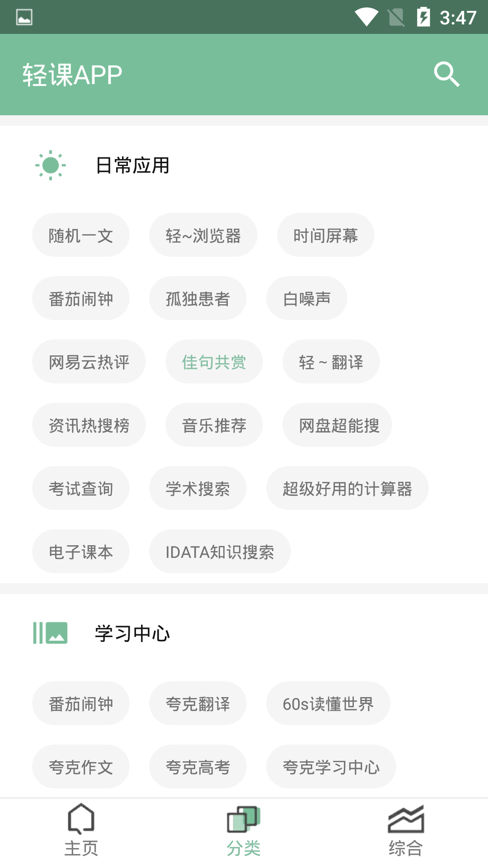Image resolution: width=488 pixels, height=868 pixels.
Task: Switch to the 综合 tab
Action: [406, 848]
